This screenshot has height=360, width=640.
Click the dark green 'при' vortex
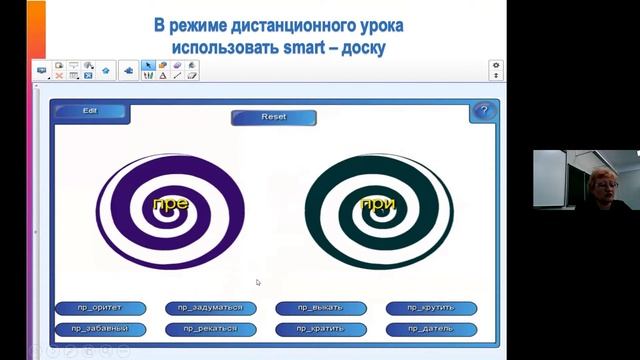click(x=379, y=212)
